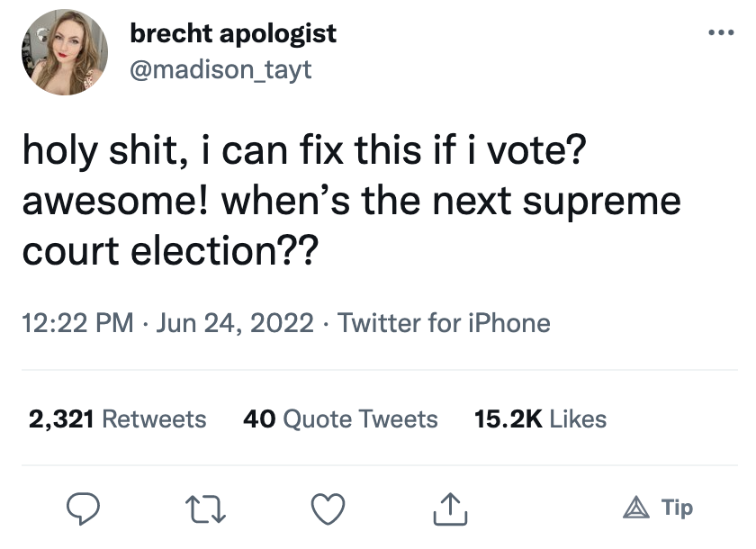Select the Jun 24, 2022 date
Image resolution: width=756 pixels, height=549 pixels.
(235, 321)
